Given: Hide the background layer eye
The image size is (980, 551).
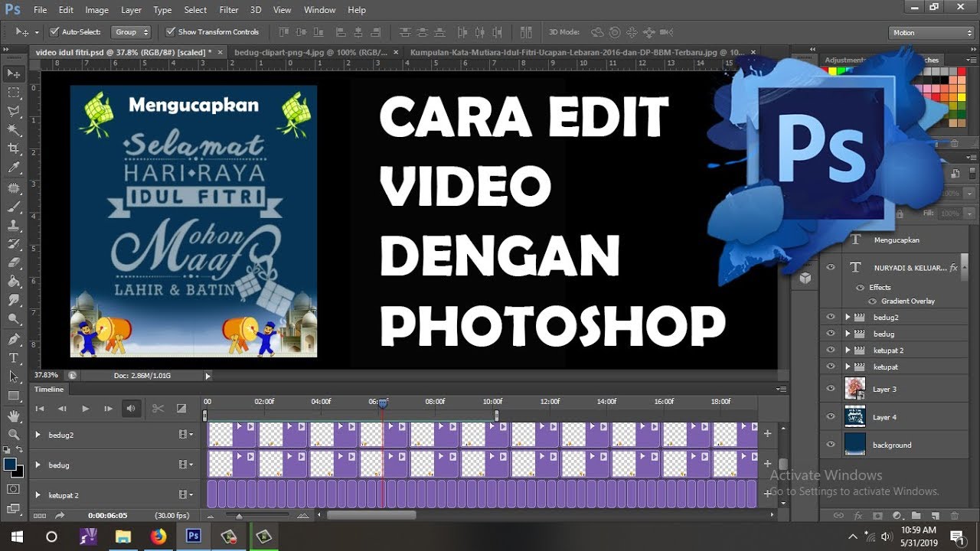Looking at the screenshot, I should (831, 445).
